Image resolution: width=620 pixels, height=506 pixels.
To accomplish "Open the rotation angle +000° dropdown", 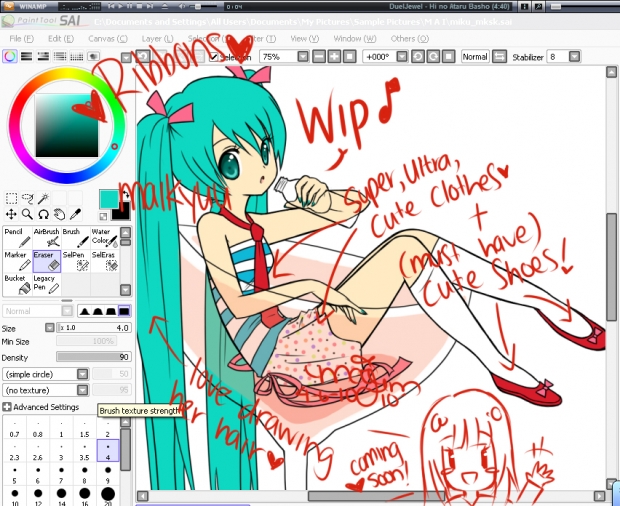I will [x=402, y=57].
